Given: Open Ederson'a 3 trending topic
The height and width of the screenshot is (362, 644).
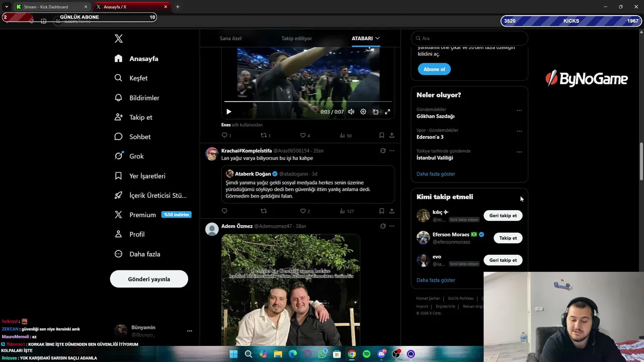Looking at the screenshot, I should 430,137.
